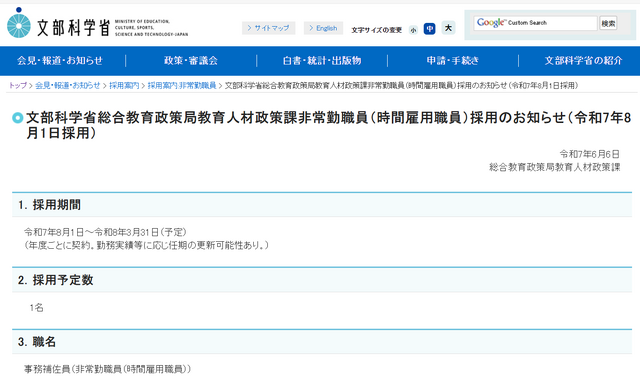Click the 検索 search button
Image resolution: width=640 pixels, height=382 pixels.
tap(608, 23)
